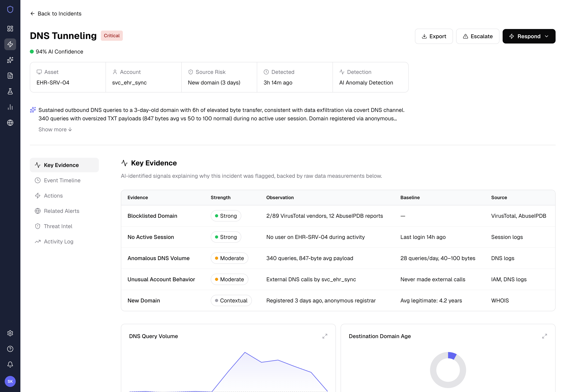Click the DNS Query Volume line chart peak
Image resolution: width=565 pixels, height=392 pixels.
[x=245, y=352]
